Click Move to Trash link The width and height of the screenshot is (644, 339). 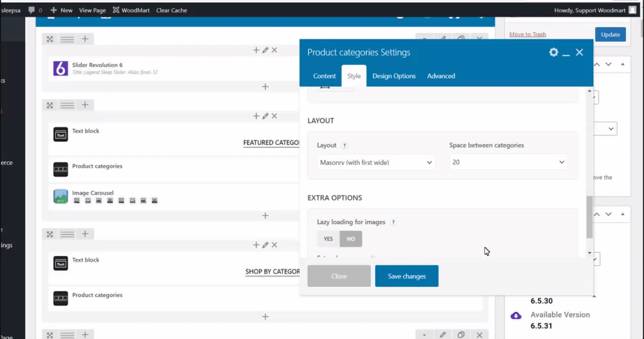click(528, 34)
